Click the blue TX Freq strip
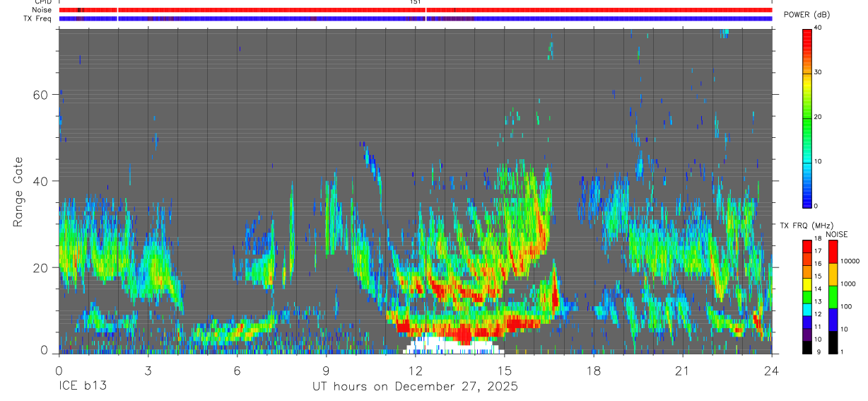The image size is (868, 401). tap(416, 18)
